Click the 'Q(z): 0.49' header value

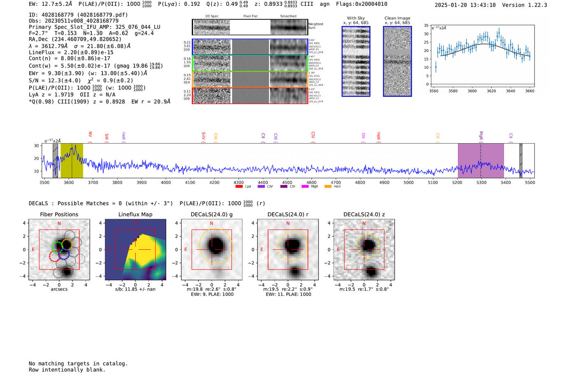click(x=222, y=4)
